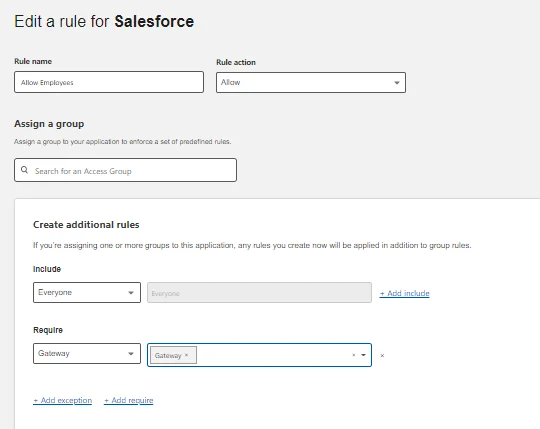Click the disabled Everyone value field

tap(259, 293)
